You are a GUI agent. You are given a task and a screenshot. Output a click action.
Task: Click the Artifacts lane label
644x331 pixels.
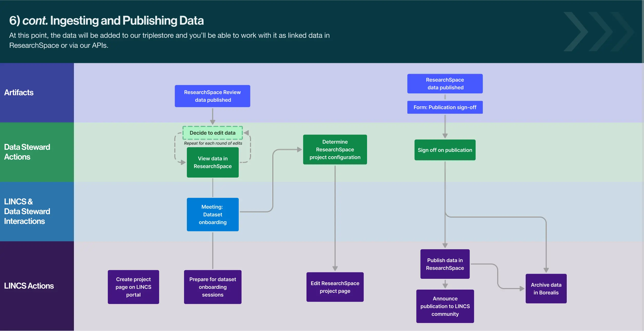coord(19,93)
